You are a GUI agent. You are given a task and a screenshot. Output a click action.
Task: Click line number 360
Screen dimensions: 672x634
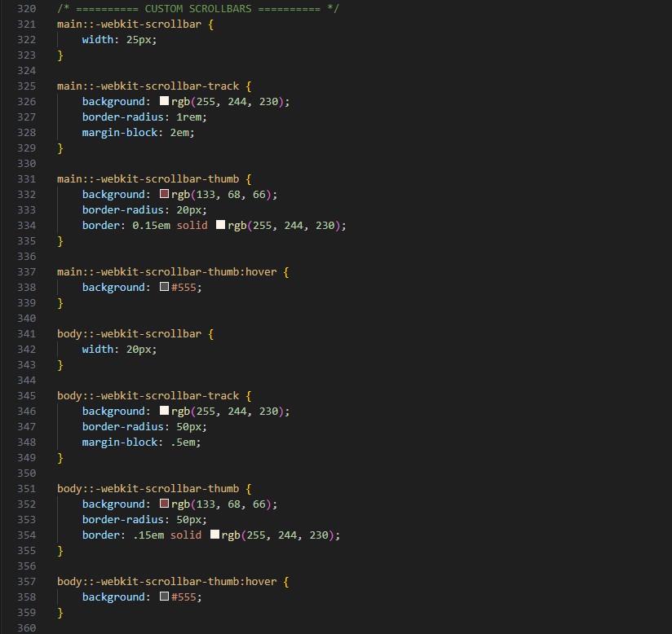pyautogui.click(x=27, y=628)
